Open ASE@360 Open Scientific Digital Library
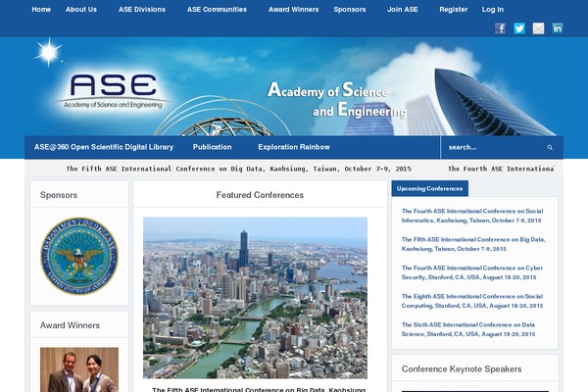 (x=104, y=147)
